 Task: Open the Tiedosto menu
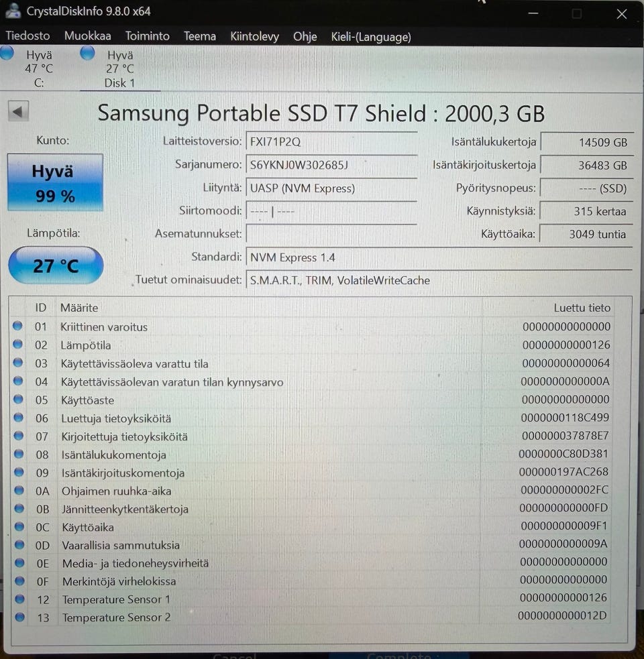[x=28, y=36]
